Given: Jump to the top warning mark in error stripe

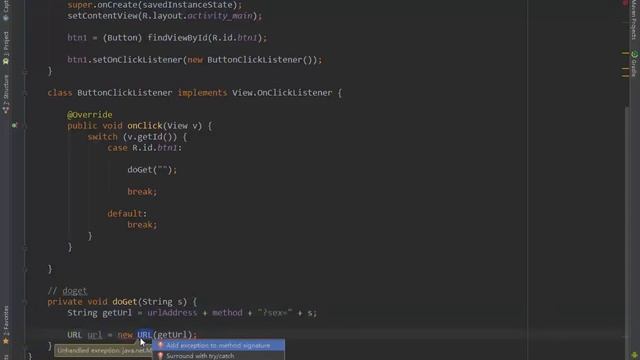Looking at the screenshot, I should [625, 53].
